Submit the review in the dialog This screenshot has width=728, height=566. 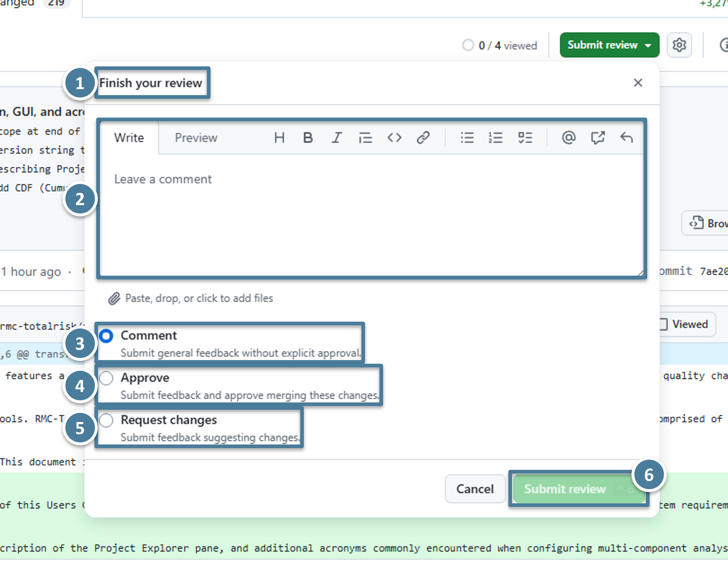tap(579, 489)
